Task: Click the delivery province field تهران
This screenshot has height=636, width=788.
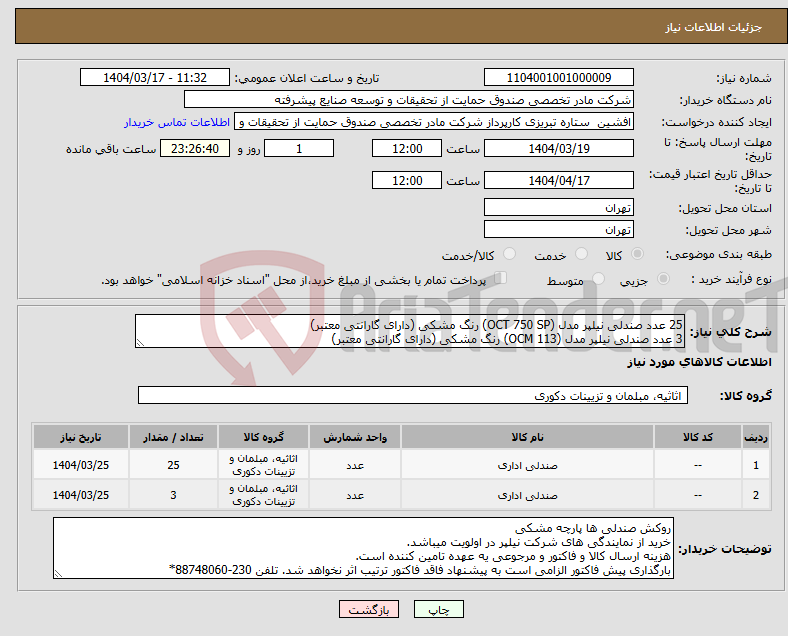Action: [x=558, y=207]
